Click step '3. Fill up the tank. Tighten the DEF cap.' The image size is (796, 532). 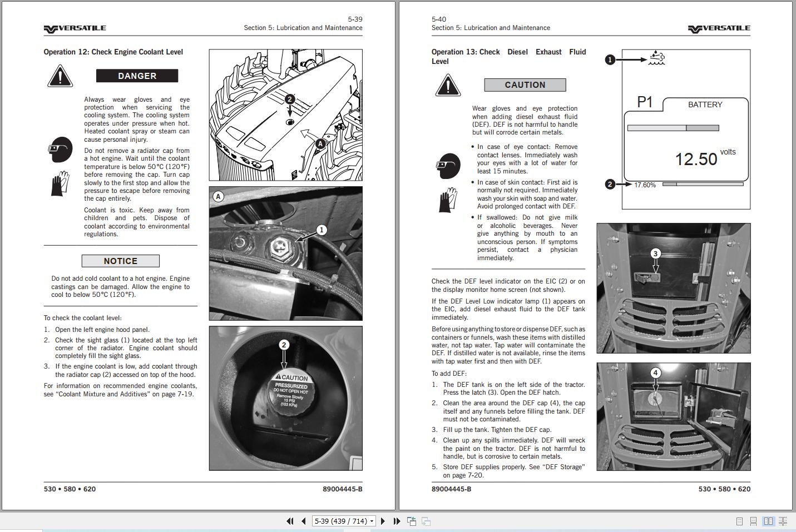(492, 430)
